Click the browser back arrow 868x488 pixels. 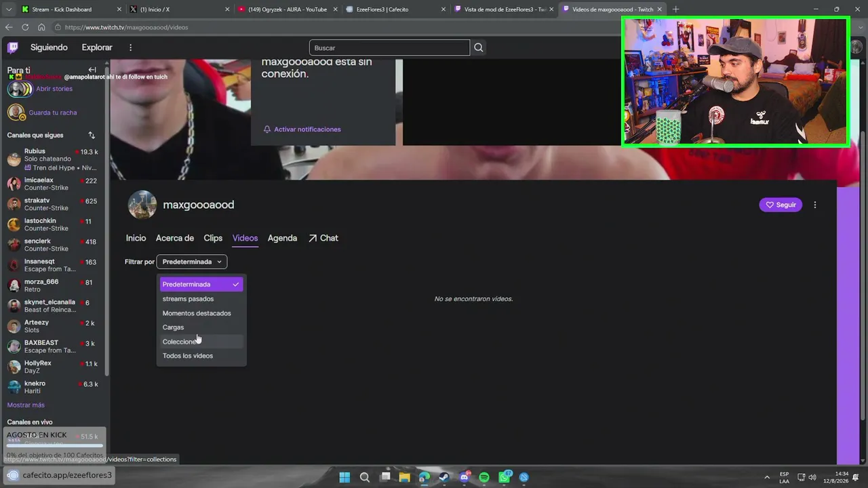pyautogui.click(x=9, y=27)
